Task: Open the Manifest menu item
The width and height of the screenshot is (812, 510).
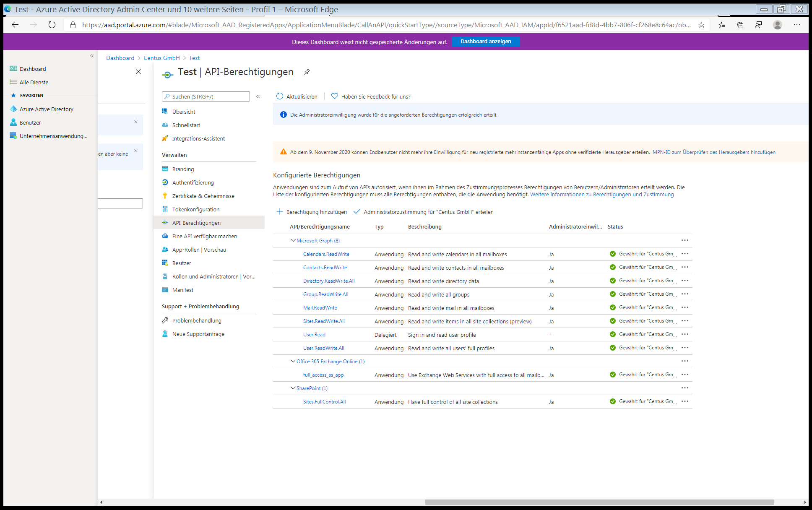Action: (182, 290)
